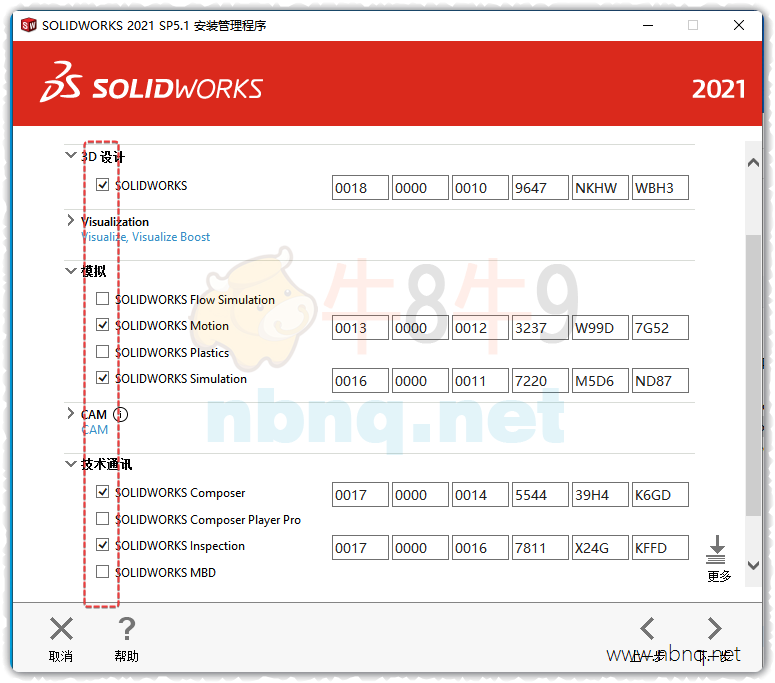775x683 pixels.
Task: Click Simulation serial field 7220
Action: pos(540,381)
